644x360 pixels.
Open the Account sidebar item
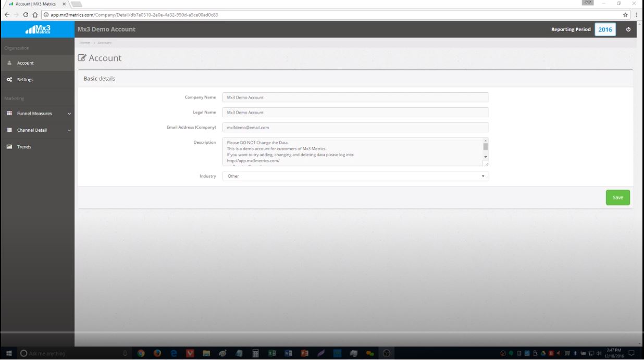(37, 63)
